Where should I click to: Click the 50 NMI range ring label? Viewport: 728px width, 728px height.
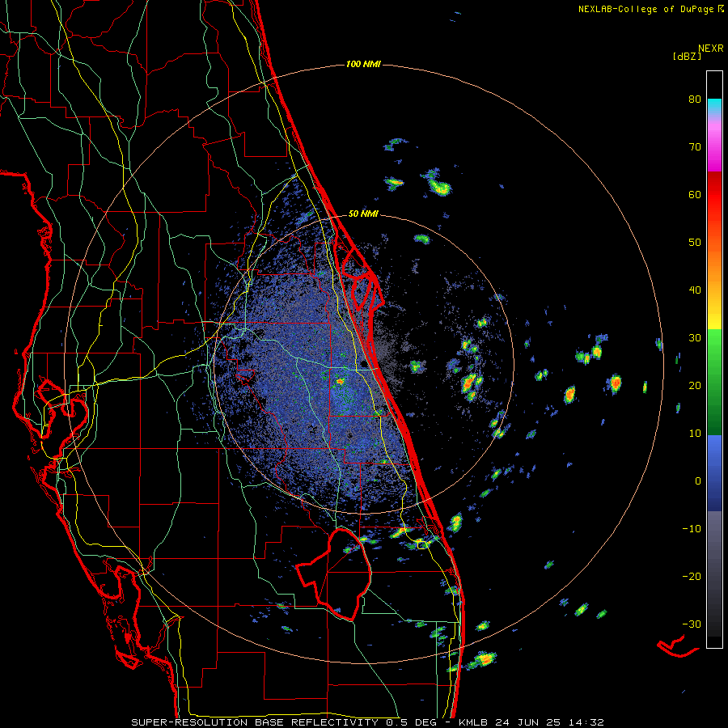[363, 214]
